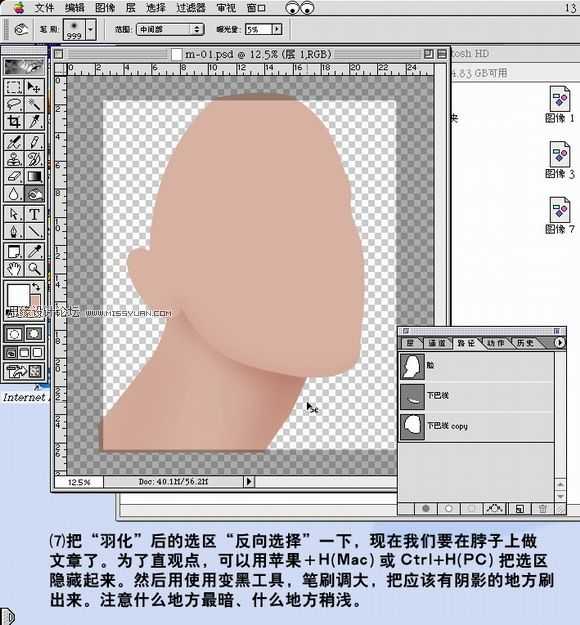Open the 选择 menu
Image resolution: width=580 pixels, height=625 pixels.
156,8
